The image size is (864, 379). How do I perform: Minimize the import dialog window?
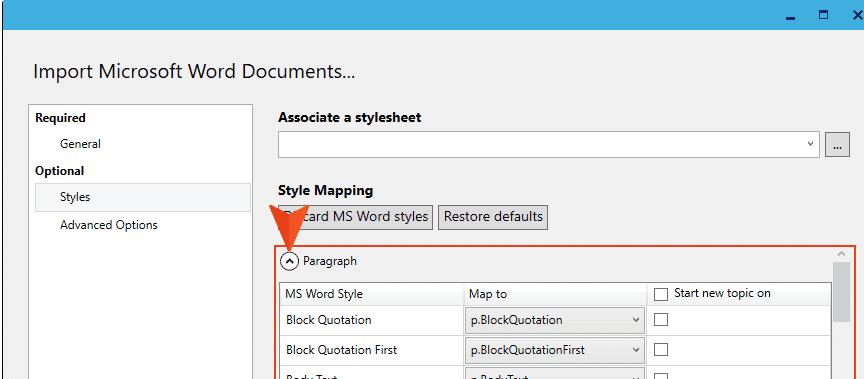click(790, 17)
